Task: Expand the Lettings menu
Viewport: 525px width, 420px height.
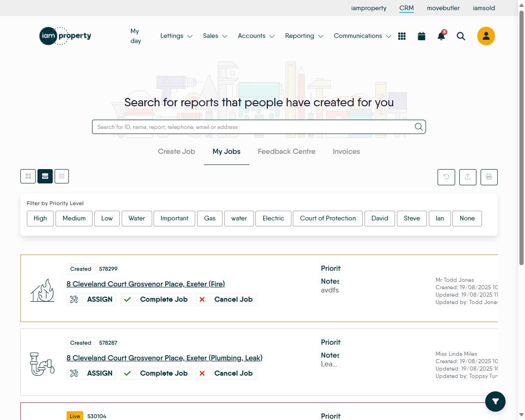Action: click(176, 36)
